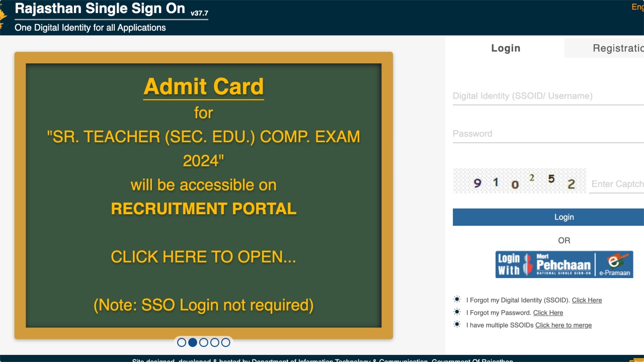Open the admit card via CLICK HERE TO OPEN
The width and height of the screenshot is (644, 362).
(x=203, y=256)
